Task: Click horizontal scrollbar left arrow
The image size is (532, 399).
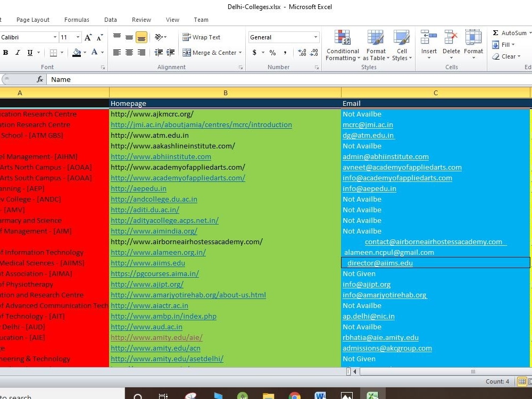Action: point(355,371)
